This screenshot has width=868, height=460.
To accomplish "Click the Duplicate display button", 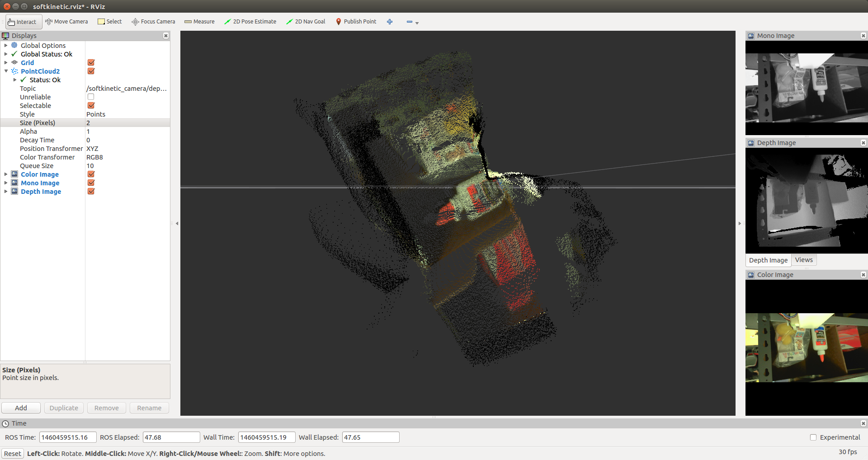I will coord(64,408).
